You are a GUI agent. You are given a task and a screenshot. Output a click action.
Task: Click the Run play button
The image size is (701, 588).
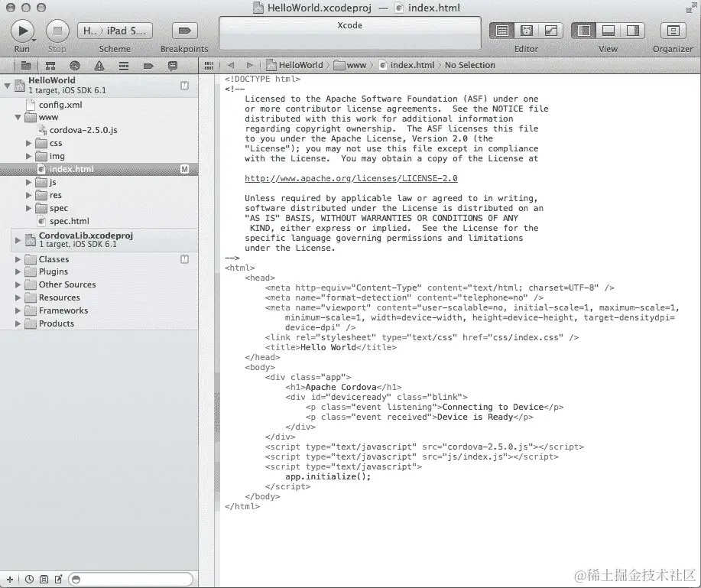pyautogui.click(x=22, y=31)
